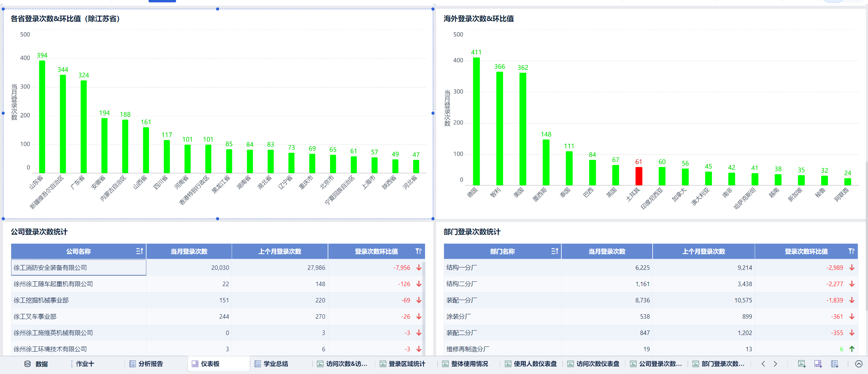Click the add analysis report icon
Screen dimensions: 868x374
pos(834,364)
